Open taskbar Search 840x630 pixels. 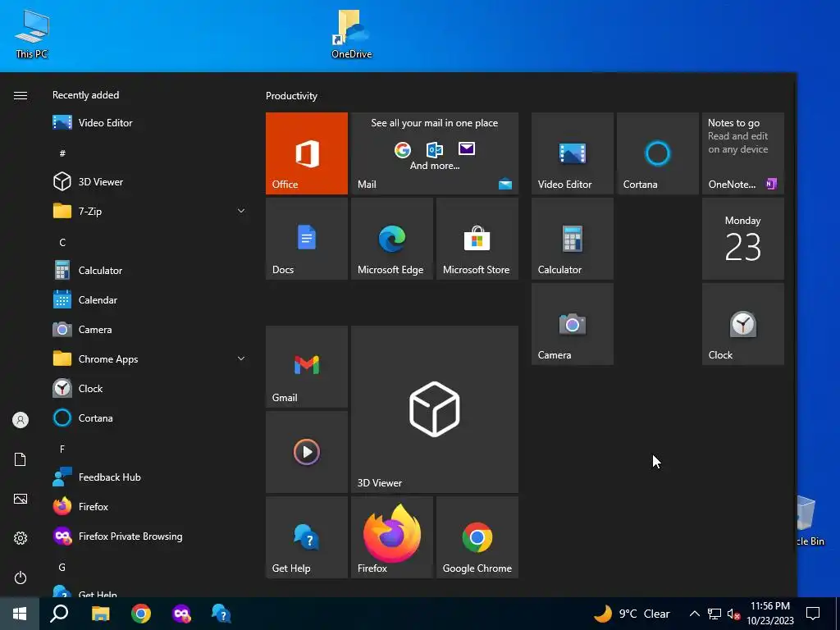coord(59,614)
